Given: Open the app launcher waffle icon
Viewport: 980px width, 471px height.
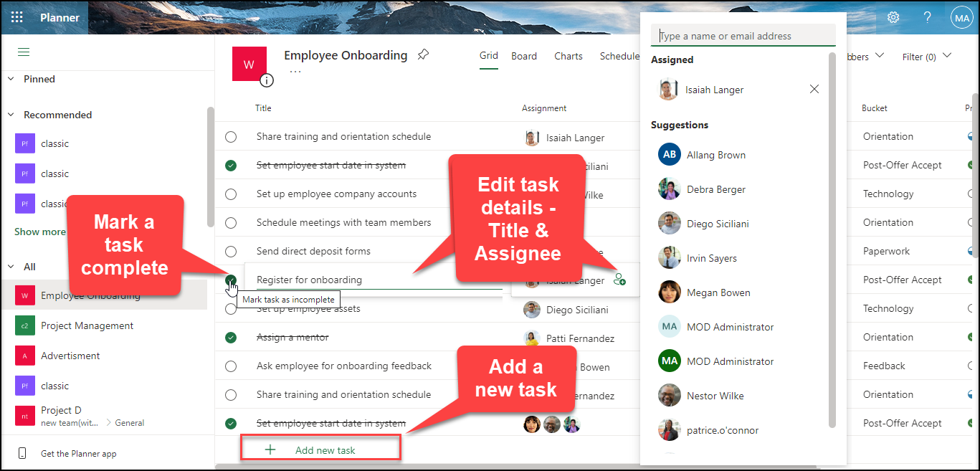Looking at the screenshot, I should 17,17.
